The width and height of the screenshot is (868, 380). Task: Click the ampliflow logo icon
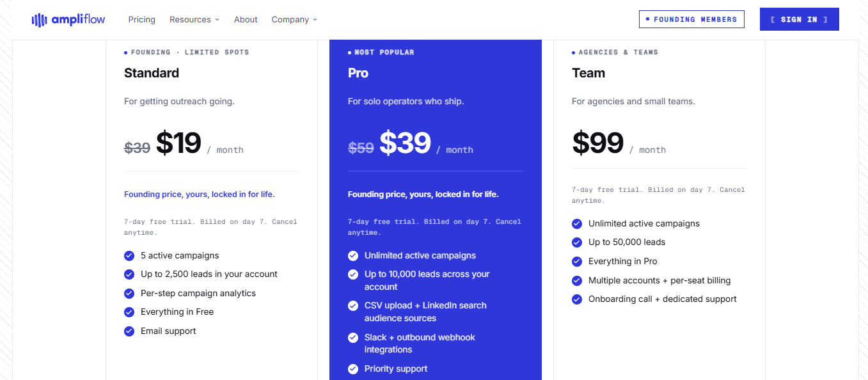coord(40,20)
